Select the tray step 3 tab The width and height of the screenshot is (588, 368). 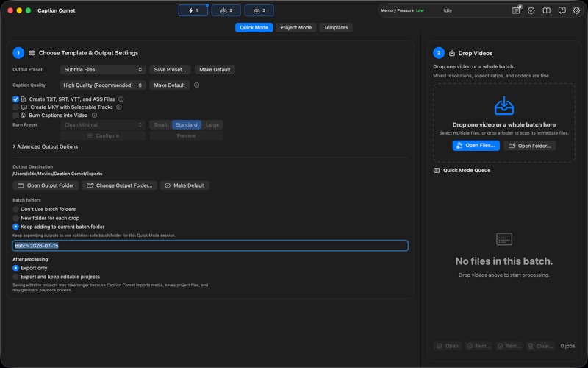tap(259, 10)
